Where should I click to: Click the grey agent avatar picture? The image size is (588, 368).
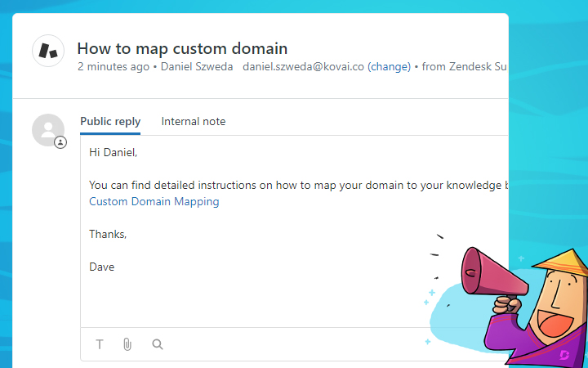click(x=47, y=130)
